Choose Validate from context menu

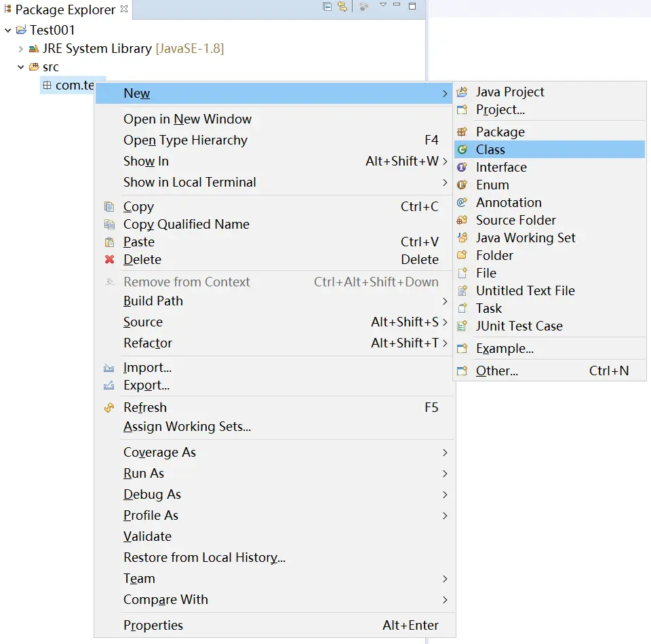(x=274, y=536)
